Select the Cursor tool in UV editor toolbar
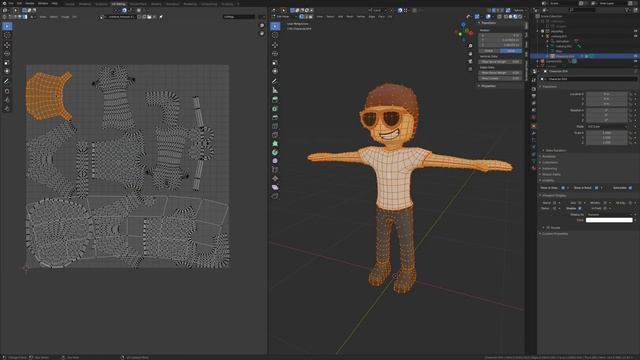This screenshot has height=360, width=640. point(7,35)
